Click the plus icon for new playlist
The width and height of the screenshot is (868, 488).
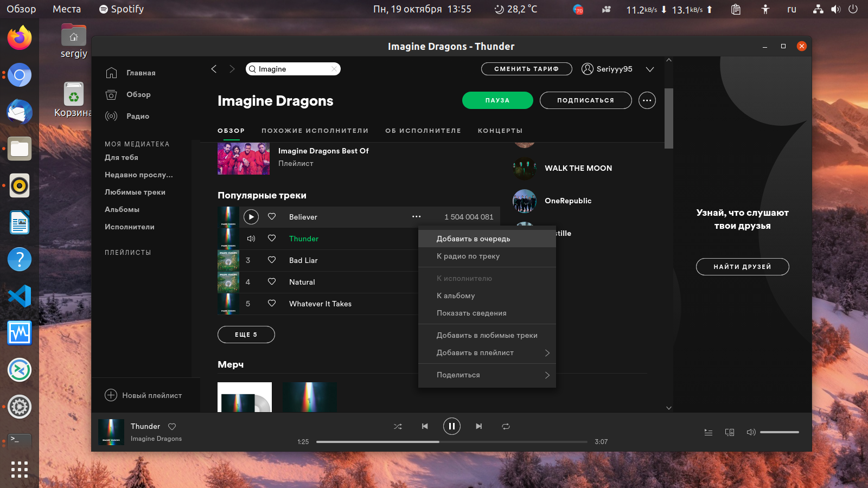111,395
